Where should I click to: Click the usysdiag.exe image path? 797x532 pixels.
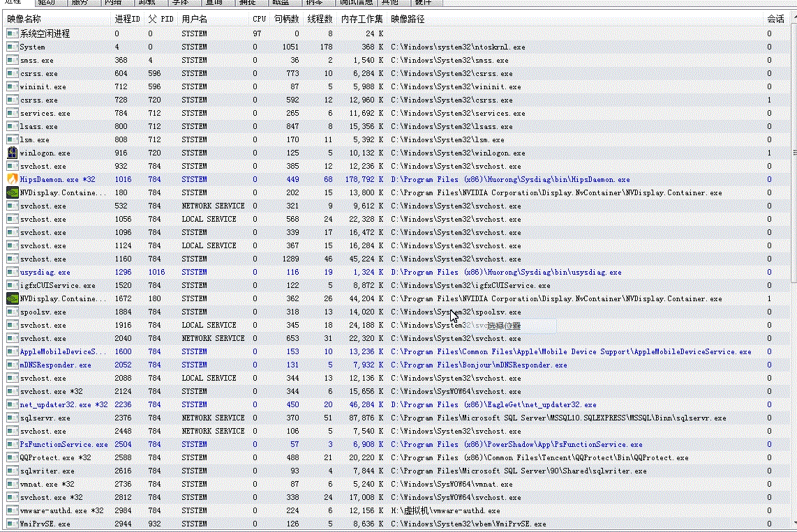click(506, 272)
